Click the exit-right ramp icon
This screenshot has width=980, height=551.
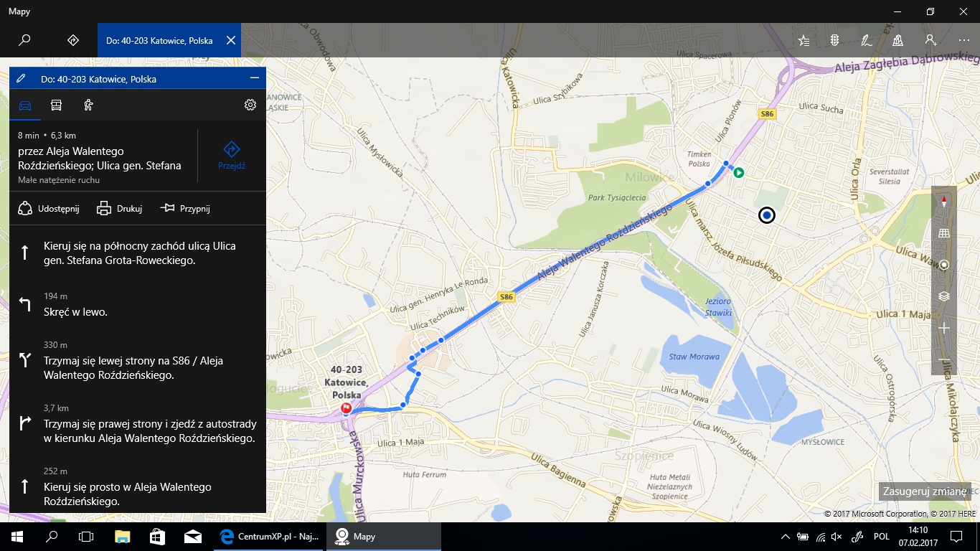pyautogui.click(x=25, y=423)
